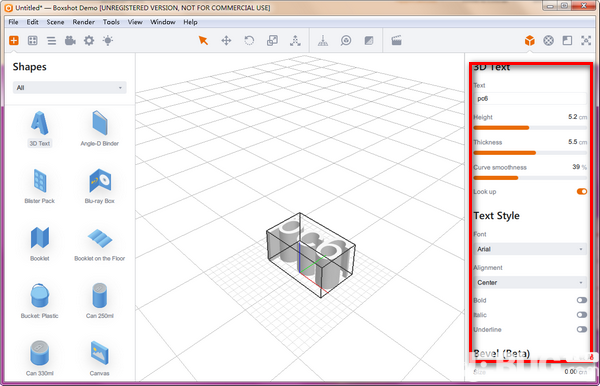This screenshot has height=386, width=600.
Task: Click the shaded square material icon
Action: tap(369, 41)
